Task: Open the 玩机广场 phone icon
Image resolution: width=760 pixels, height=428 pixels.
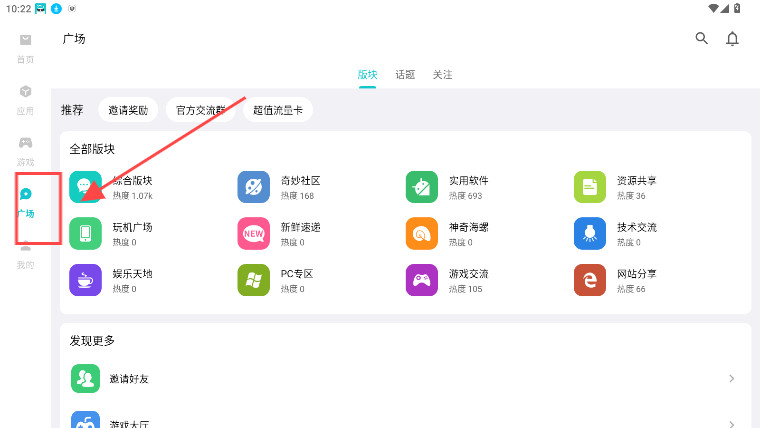Action: coord(85,233)
